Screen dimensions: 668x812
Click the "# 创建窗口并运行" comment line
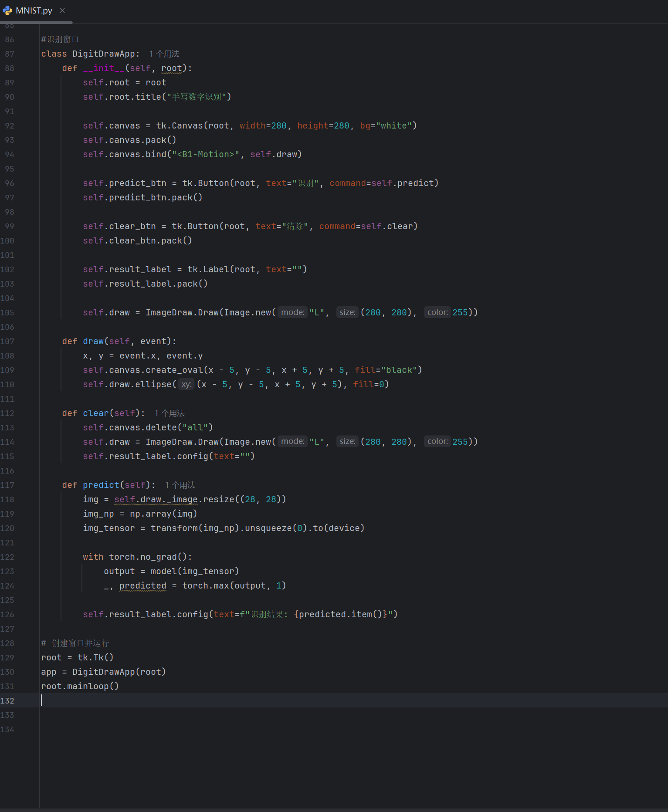[x=75, y=643]
